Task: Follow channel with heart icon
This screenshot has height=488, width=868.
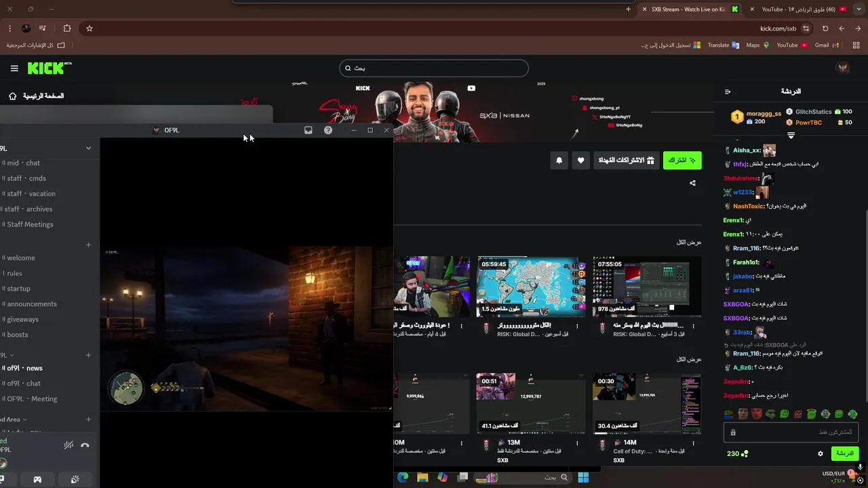Action: point(581,161)
